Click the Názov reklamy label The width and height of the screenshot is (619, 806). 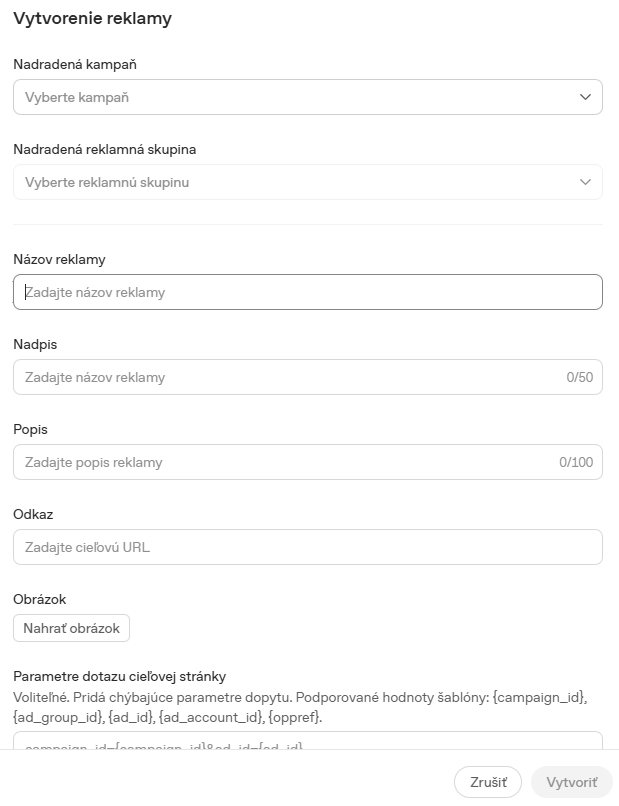coord(60,260)
